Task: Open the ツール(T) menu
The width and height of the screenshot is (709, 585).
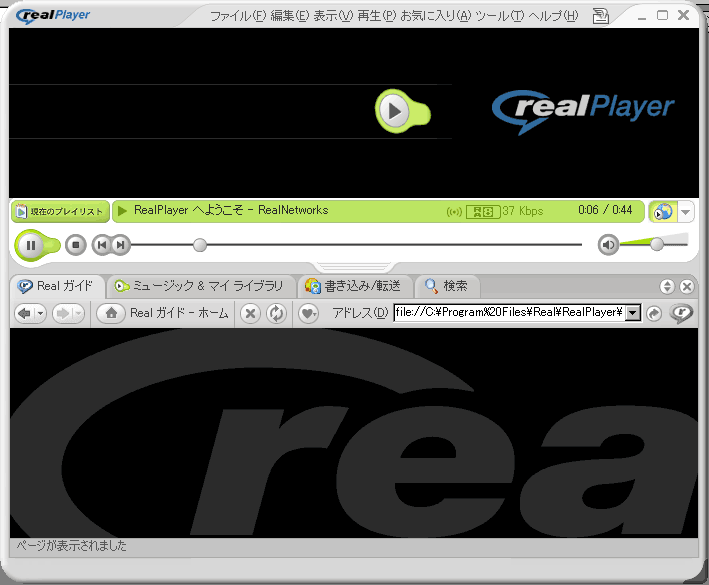Action: tap(500, 16)
